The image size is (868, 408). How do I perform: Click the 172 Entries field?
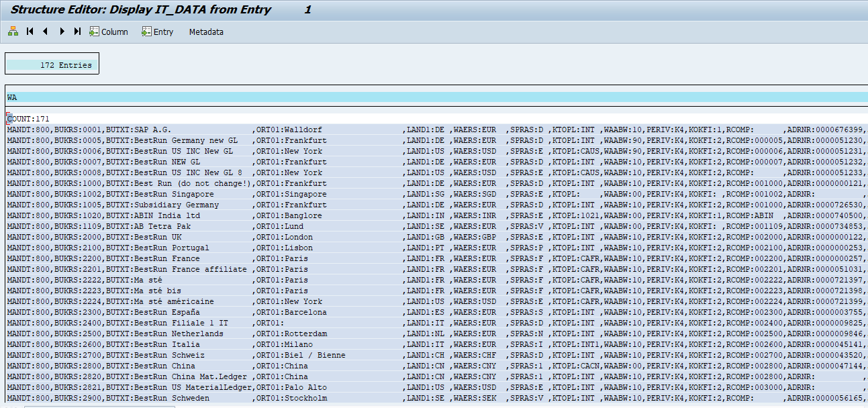coord(52,65)
